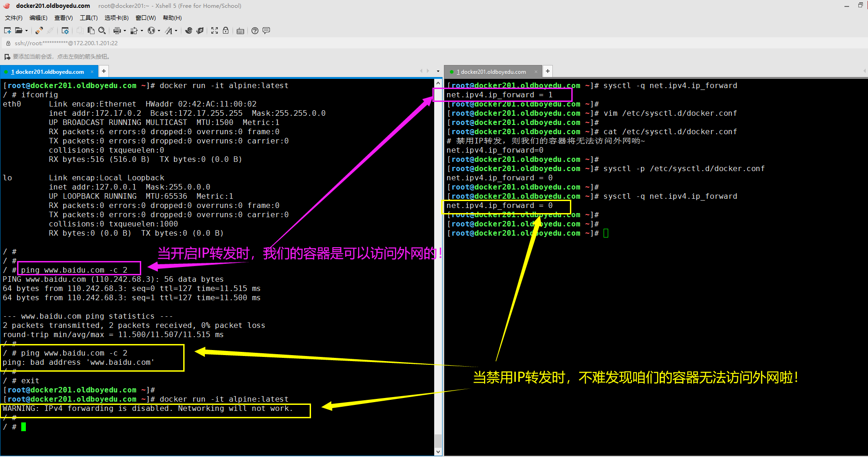Click the left terminal vertical scrollbar
The height and width of the screenshot is (457, 868).
438,267
